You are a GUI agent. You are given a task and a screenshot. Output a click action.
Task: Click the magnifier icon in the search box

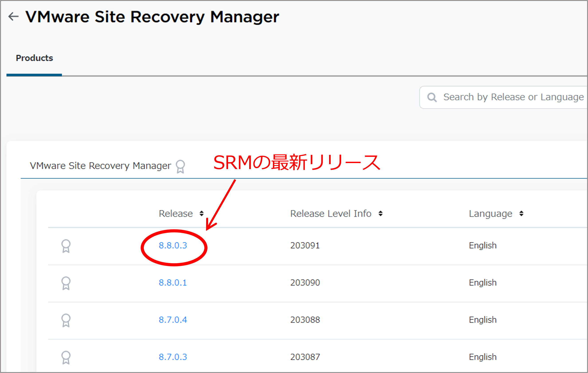tap(432, 97)
